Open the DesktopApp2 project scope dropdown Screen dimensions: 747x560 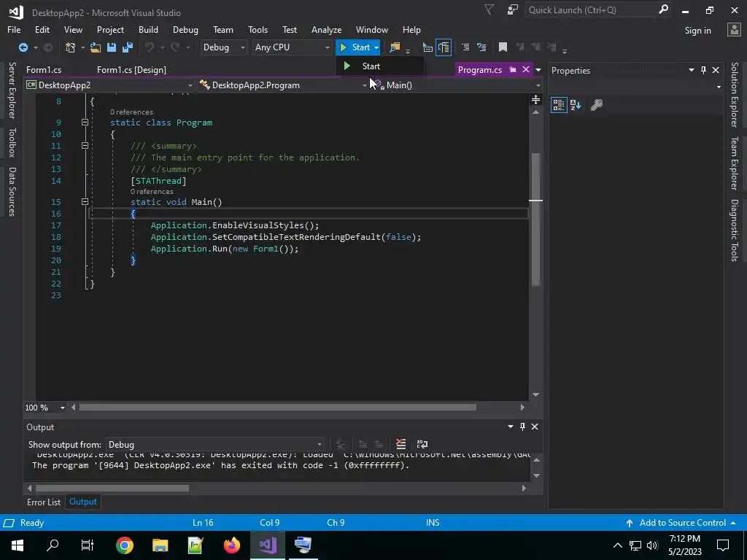coord(109,85)
